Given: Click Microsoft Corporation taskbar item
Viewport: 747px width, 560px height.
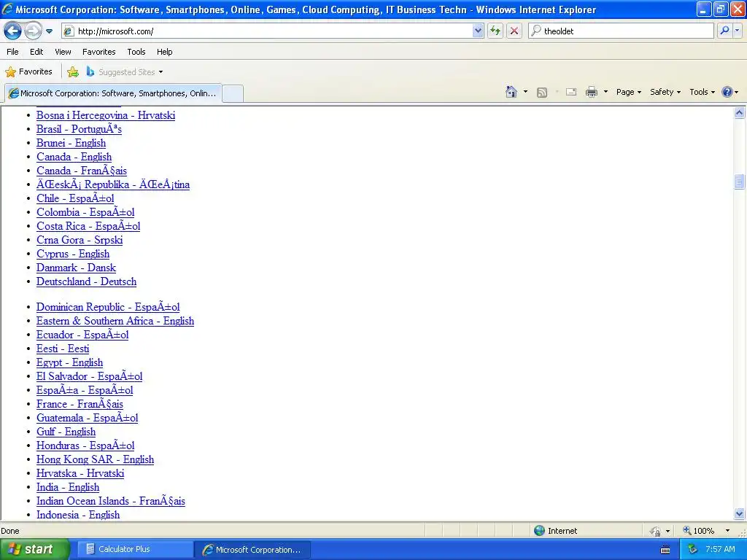Looking at the screenshot, I should 252,550.
